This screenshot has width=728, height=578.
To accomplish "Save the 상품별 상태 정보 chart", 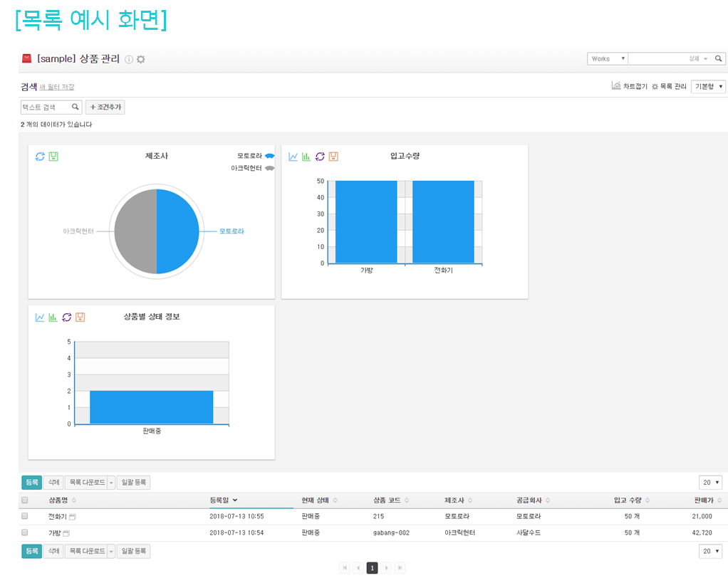I will coord(80,317).
